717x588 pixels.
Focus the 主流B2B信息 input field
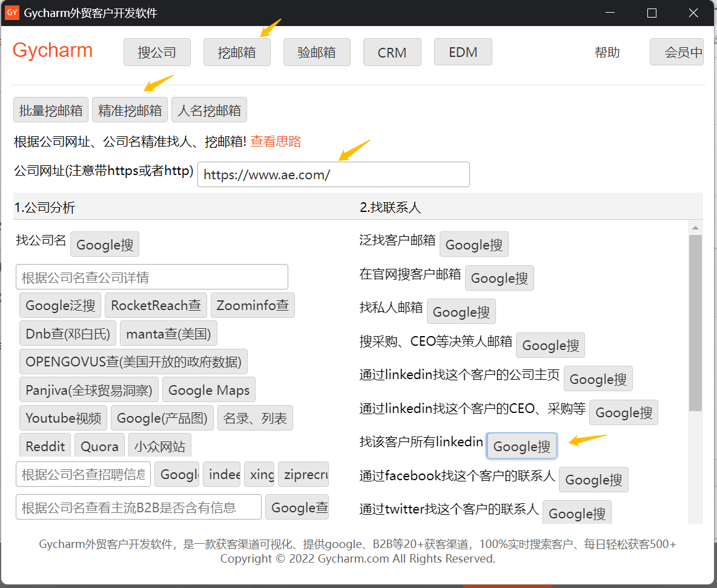139,507
